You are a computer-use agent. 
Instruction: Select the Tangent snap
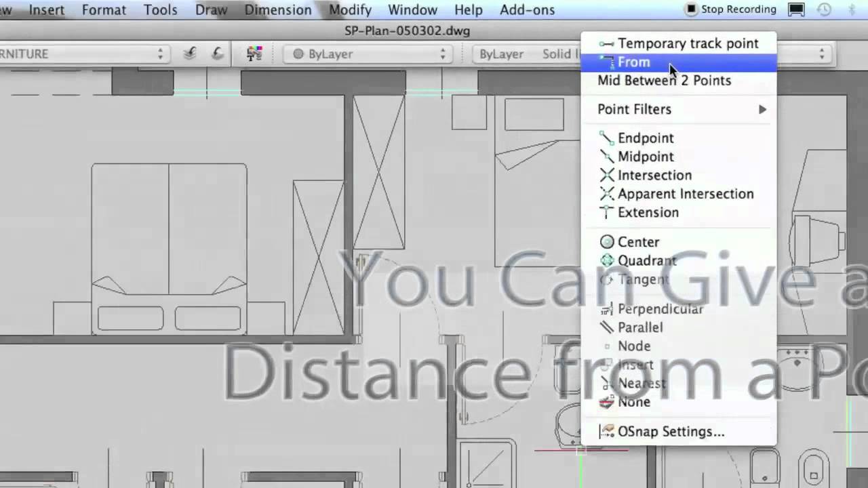click(679, 279)
